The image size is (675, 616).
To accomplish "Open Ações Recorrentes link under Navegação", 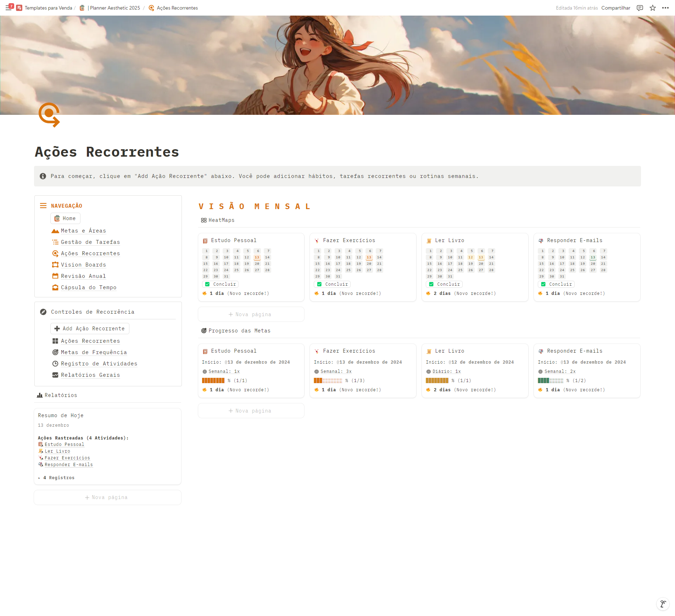I will pos(90,254).
